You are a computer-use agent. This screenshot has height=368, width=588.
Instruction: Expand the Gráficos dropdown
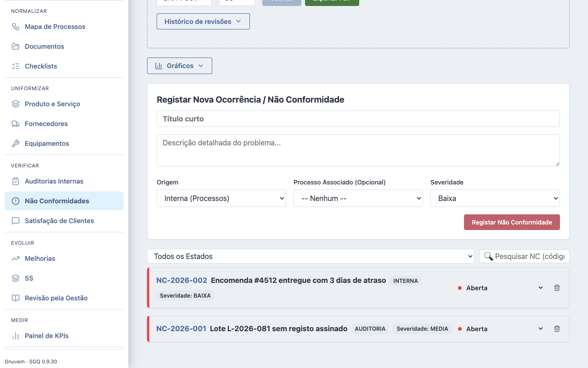pos(180,66)
